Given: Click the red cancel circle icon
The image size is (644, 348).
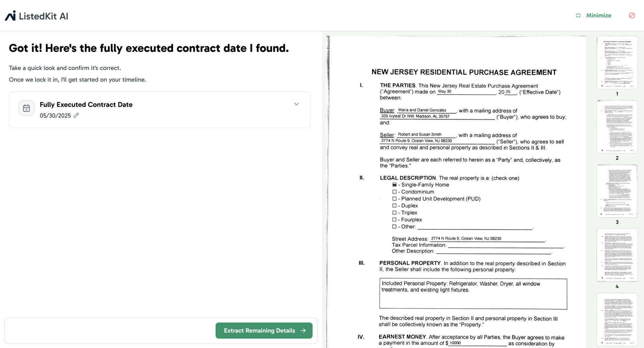Looking at the screenshot, I should tap(632, 16).
